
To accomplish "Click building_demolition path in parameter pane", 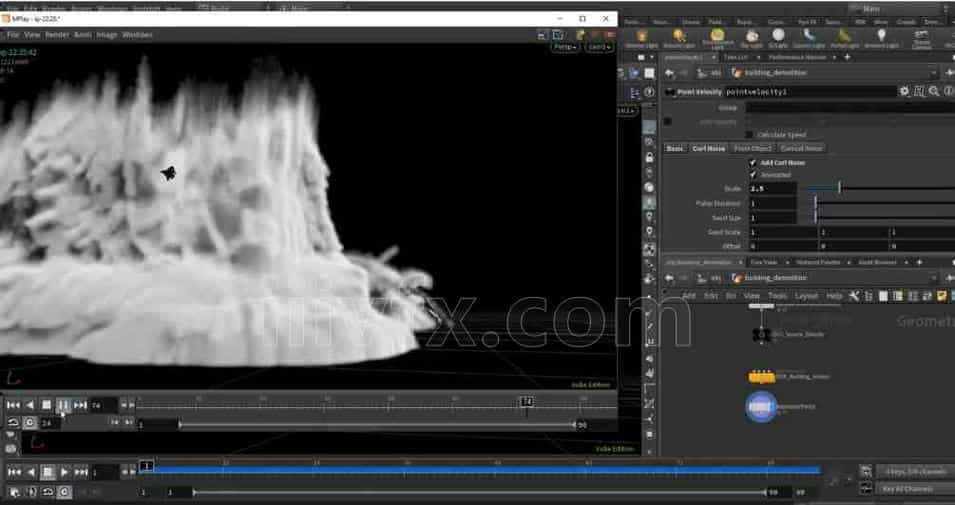I will (x=775, y=73).
